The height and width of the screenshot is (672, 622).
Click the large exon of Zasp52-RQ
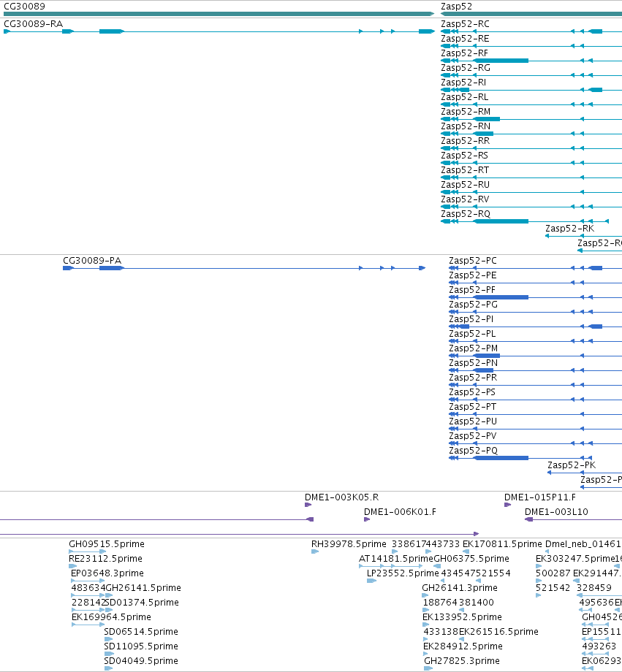tap(501, 221)
